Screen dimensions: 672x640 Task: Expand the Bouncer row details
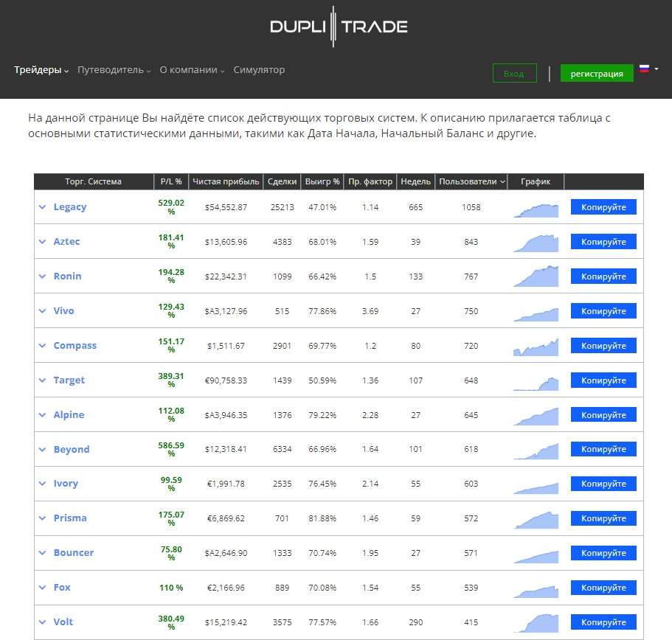(x=43, y=553)
